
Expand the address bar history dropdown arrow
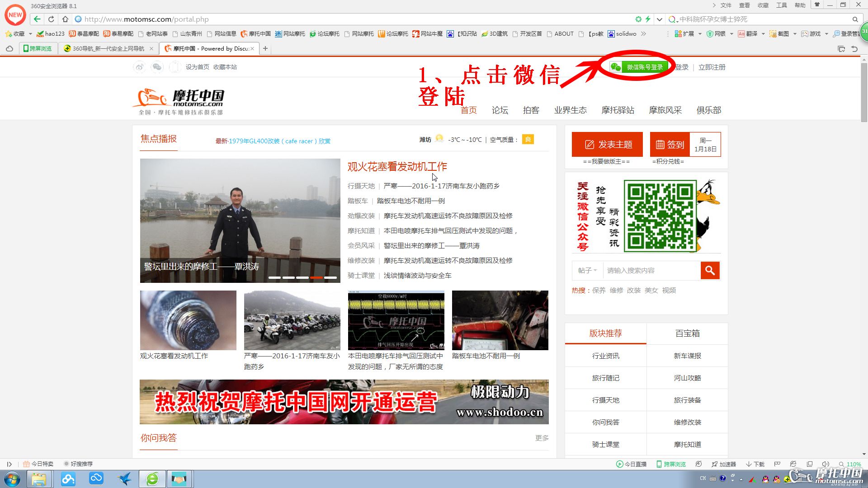(660, 19)
